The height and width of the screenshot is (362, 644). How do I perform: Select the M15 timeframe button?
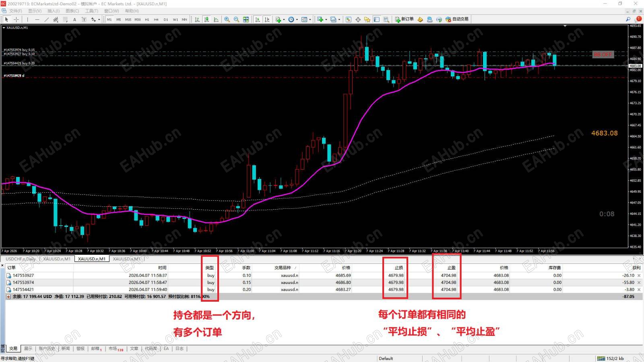[x=128, y=19]
